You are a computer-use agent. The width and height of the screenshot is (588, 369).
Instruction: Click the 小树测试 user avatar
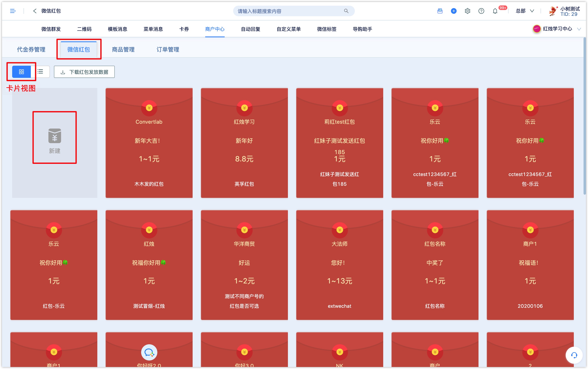[x=553, y=11]
